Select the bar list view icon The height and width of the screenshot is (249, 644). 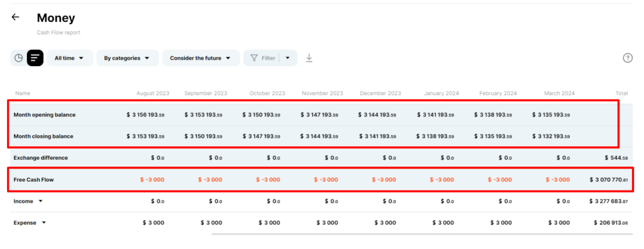(35, 58)
